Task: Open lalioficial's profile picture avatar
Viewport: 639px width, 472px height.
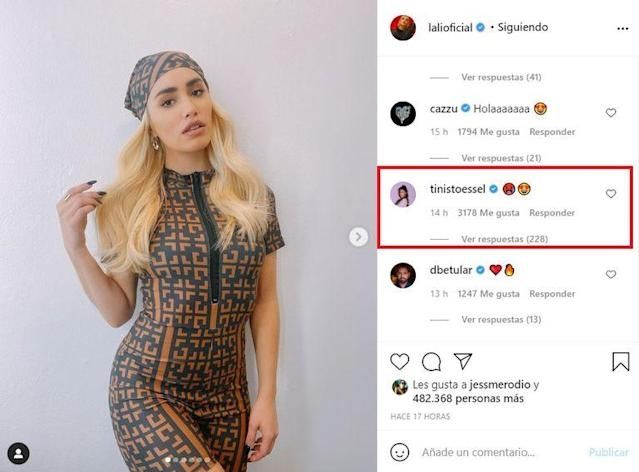Action: [403, 28]
